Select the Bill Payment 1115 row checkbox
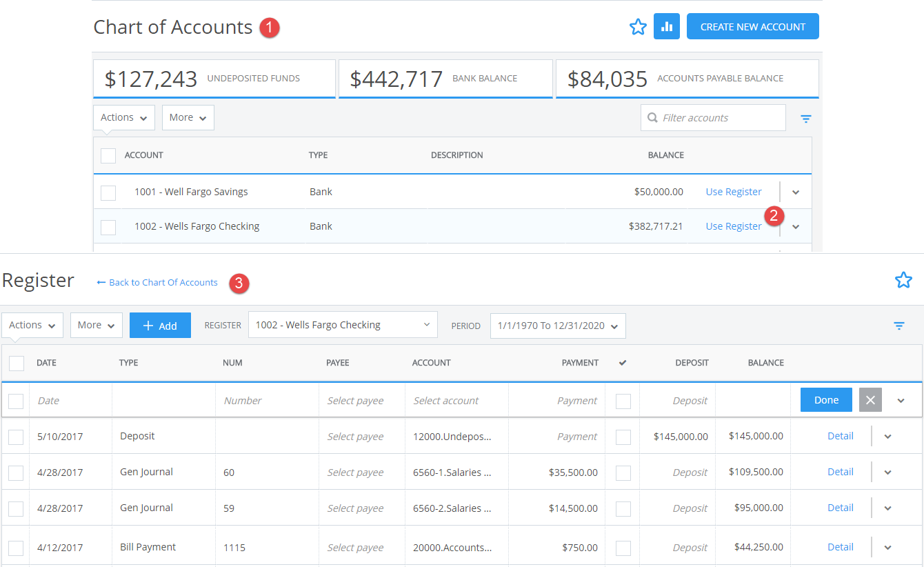This screenshot has width=924, height=567. 16,548
